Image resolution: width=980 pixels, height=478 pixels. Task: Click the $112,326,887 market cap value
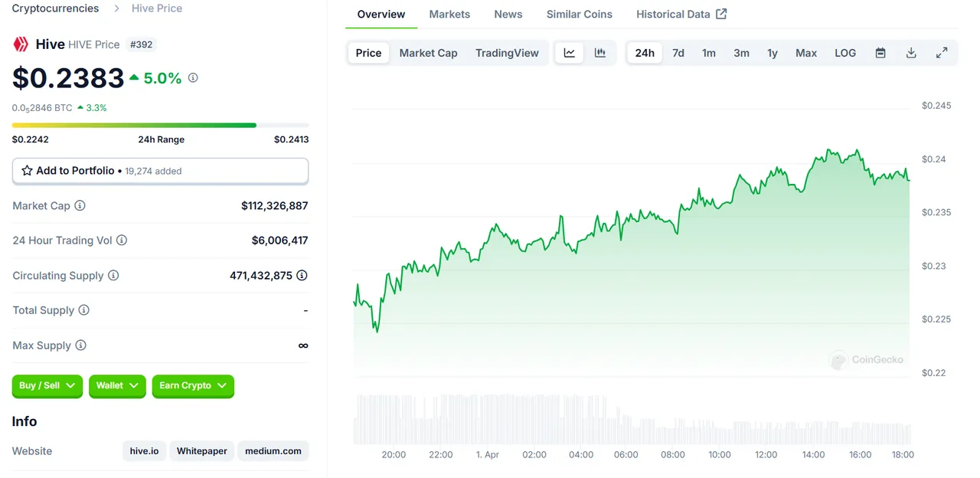[x=275, y=206]
